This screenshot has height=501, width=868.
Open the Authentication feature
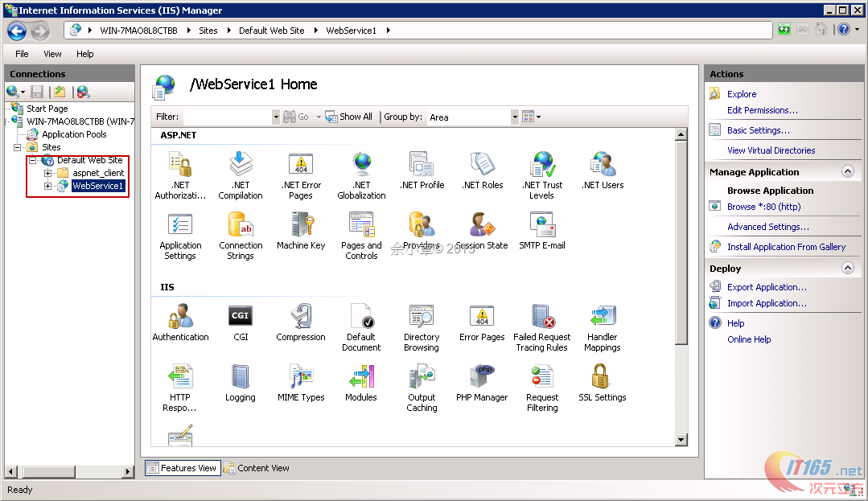pos(180,322)
